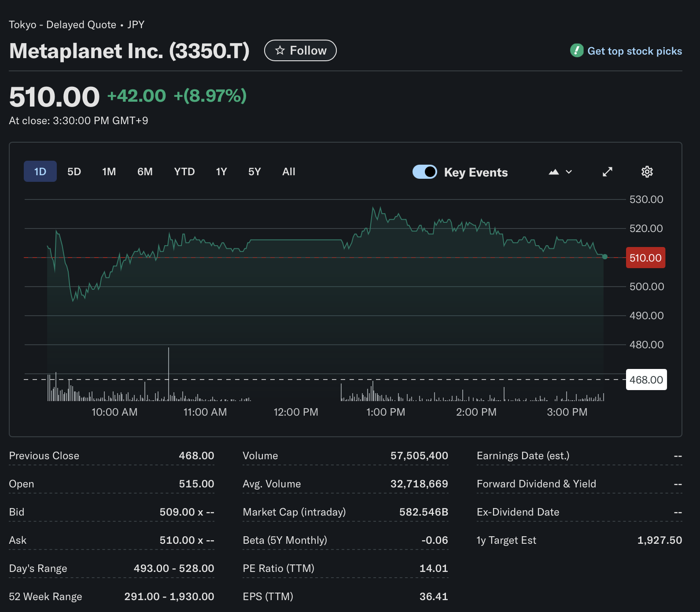The height and width of the screenshot is (612, 700).
Task: Click the red 510.00 price label
Action: pos(645,258)
